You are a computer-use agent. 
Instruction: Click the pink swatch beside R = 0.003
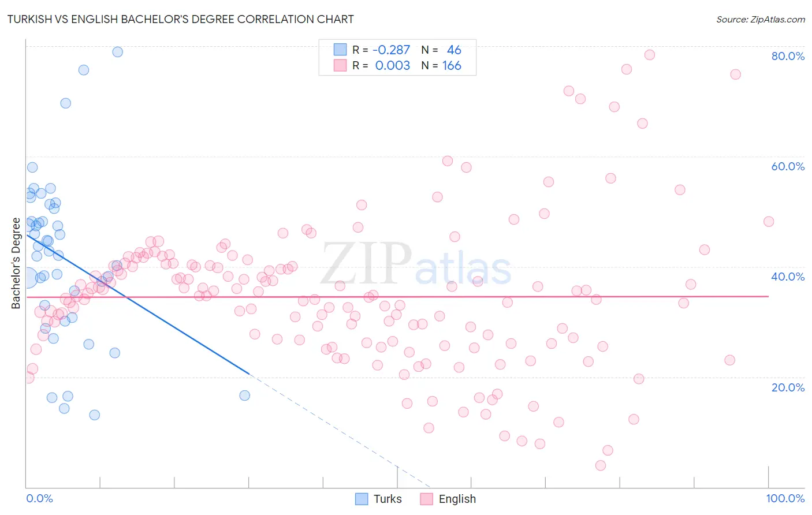340,65
